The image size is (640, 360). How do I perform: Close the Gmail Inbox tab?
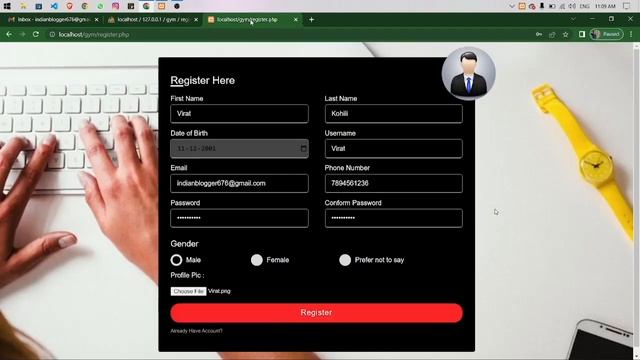tap(96, 20)
